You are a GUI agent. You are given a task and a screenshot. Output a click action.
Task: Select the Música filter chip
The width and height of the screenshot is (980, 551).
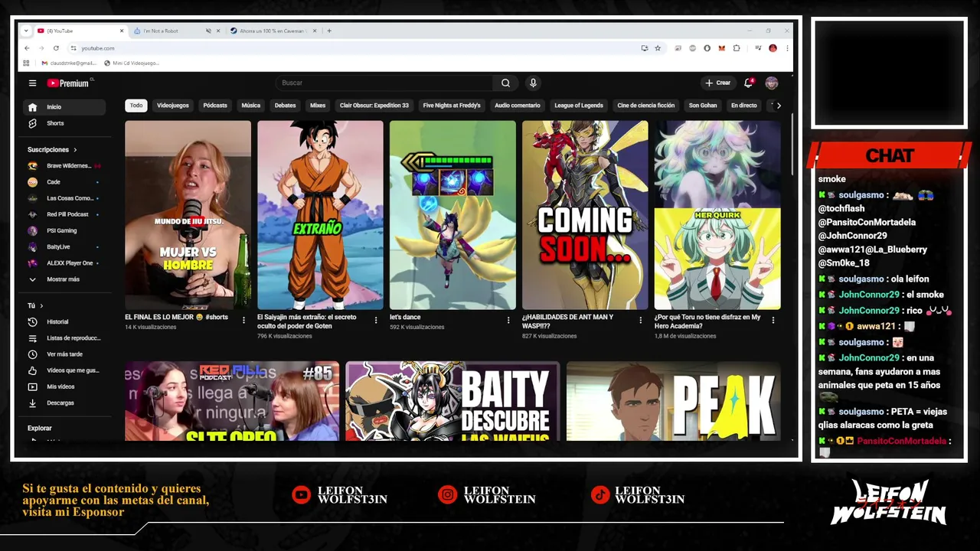pos(251,106)
